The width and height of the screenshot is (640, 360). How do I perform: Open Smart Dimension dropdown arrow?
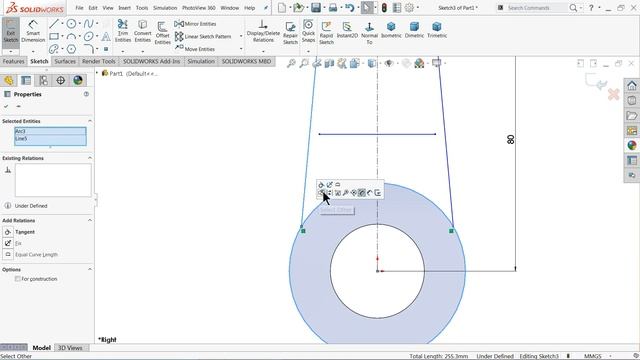pyautogui.click(x=33, y=51)
